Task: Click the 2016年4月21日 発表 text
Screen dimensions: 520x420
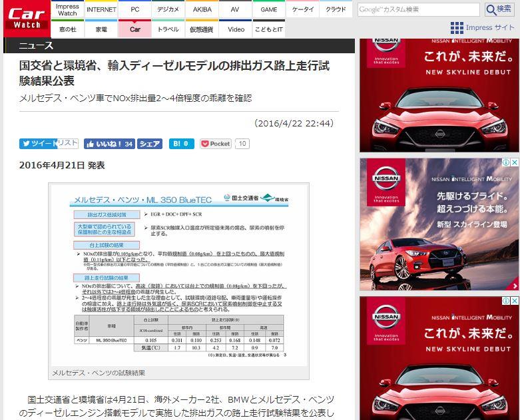Action: click(62, 165)
